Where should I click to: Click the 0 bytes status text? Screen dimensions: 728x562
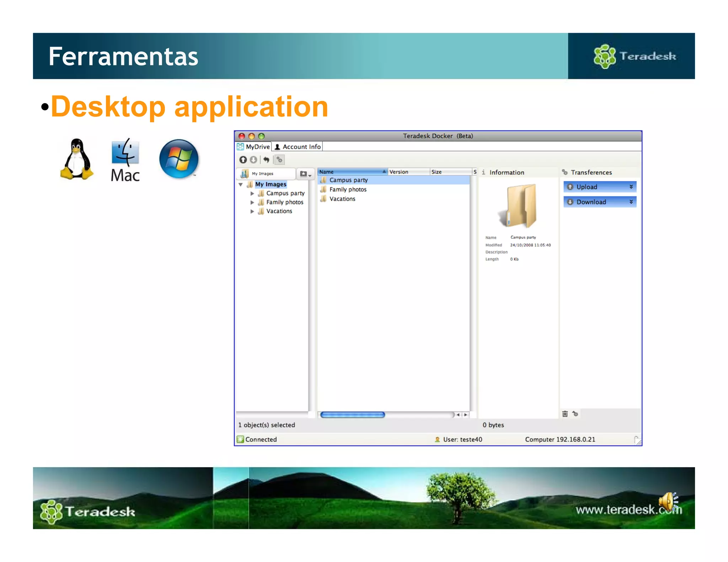coord(493,425)
